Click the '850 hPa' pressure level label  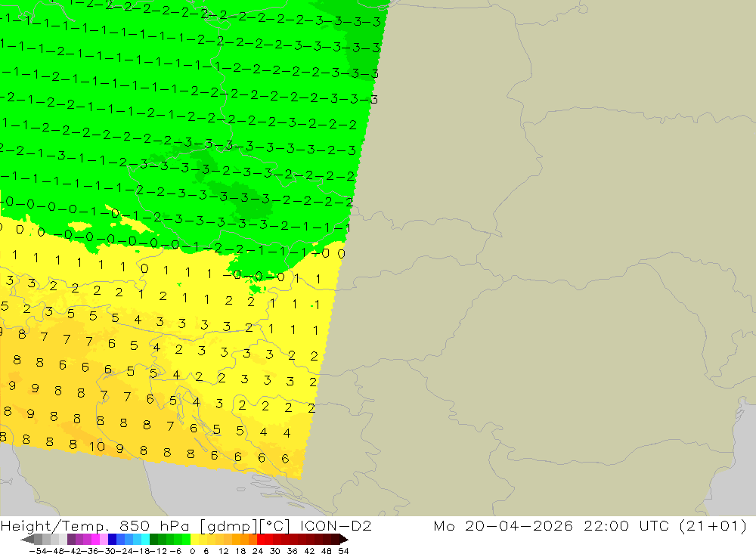pyautogui.click(x=153, y=526)
